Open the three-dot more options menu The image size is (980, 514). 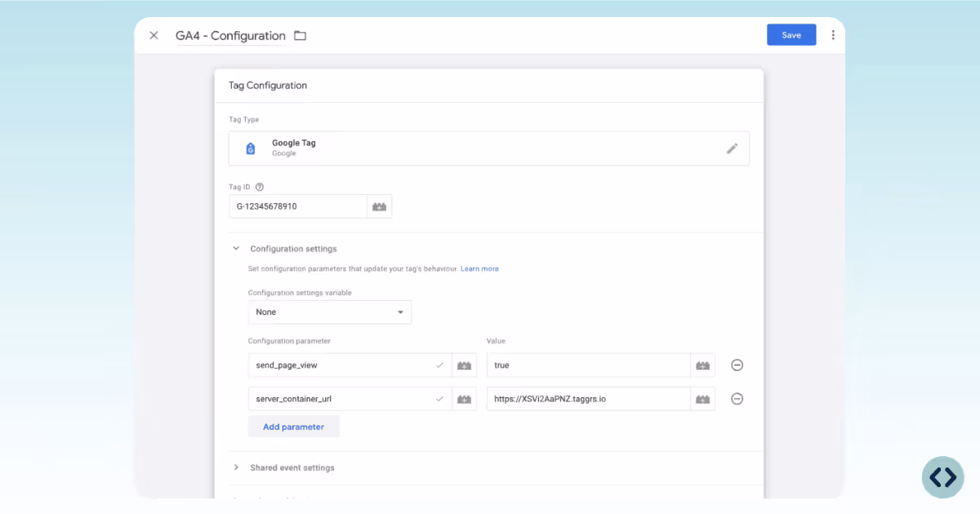coord(833,35)
